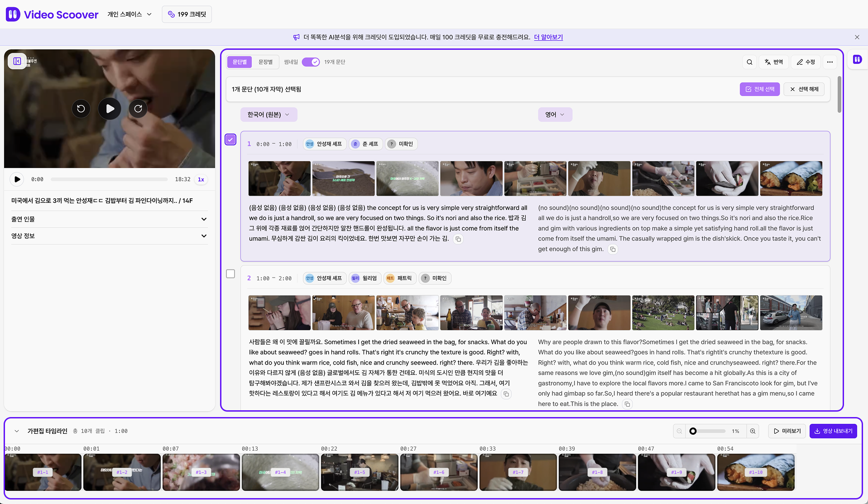
Task: Collapse the video side panel icon
Action: tap(17, 61)
